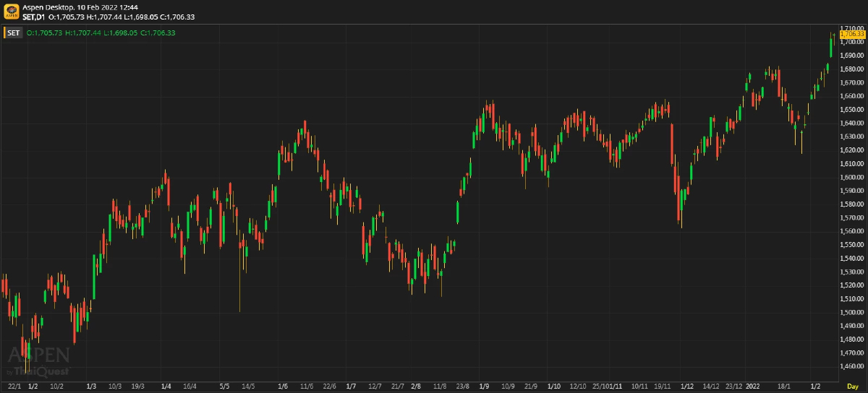The height and width of the screenshot is (393, 868).
Task: Click the 21/9 date on the time axis
Action: point(530,386)
